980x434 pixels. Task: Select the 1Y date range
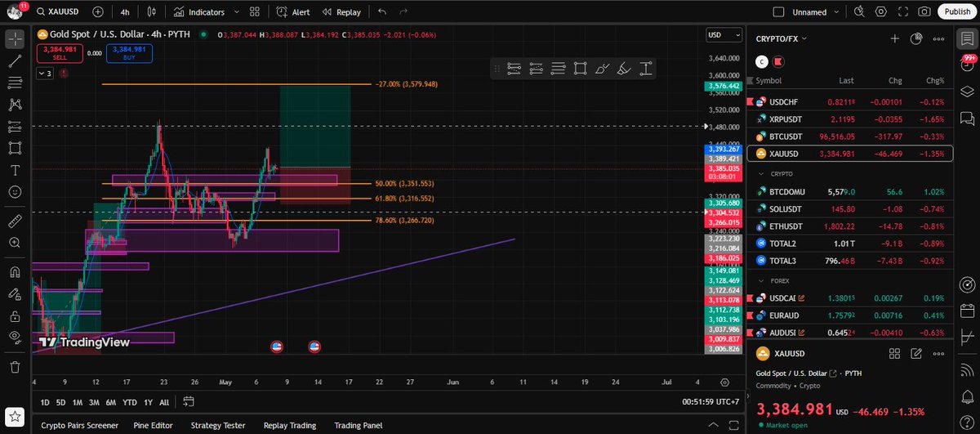(148, 402)
